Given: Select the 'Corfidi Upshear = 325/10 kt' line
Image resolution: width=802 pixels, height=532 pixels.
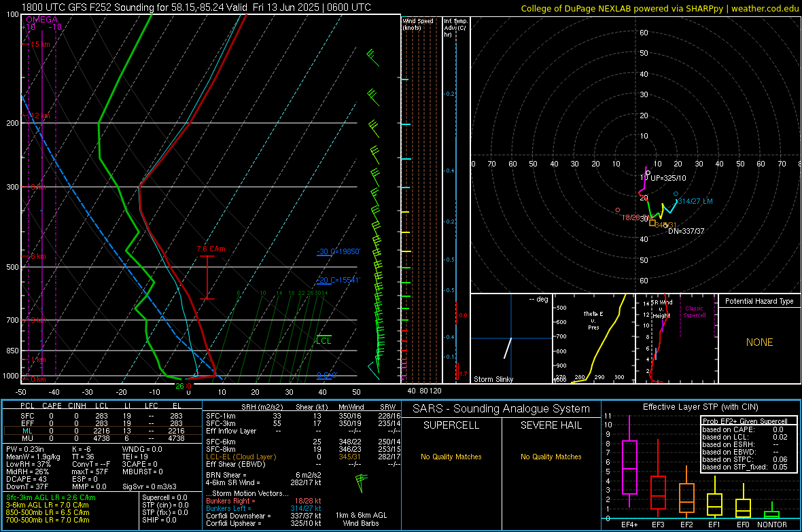Looking at the screenshot, I should [x=264, y=523].
